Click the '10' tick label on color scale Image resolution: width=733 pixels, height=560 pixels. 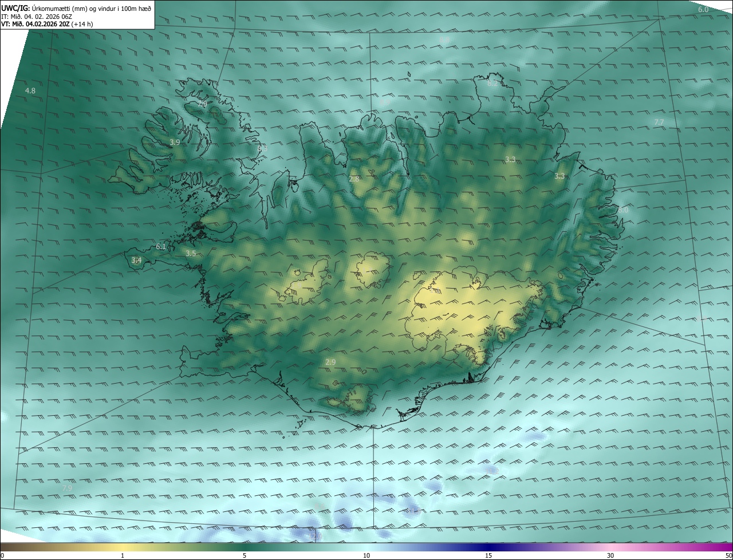click(366, 555)
